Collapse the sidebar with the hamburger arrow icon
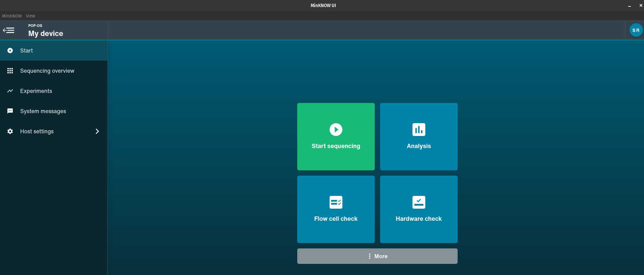Screen dimensions: 644x275 tap(8, 30)
